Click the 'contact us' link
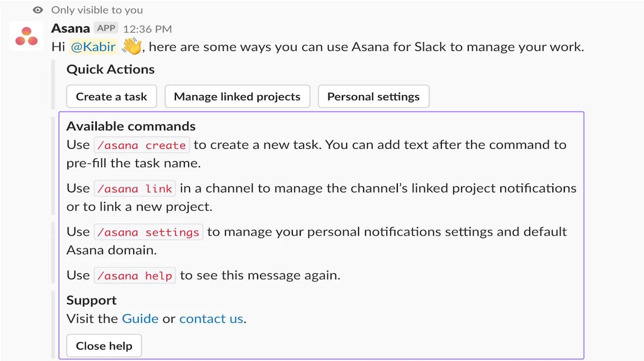Viewport: 644px width, 361px height. pyautogui.click(x=211, y=318)
